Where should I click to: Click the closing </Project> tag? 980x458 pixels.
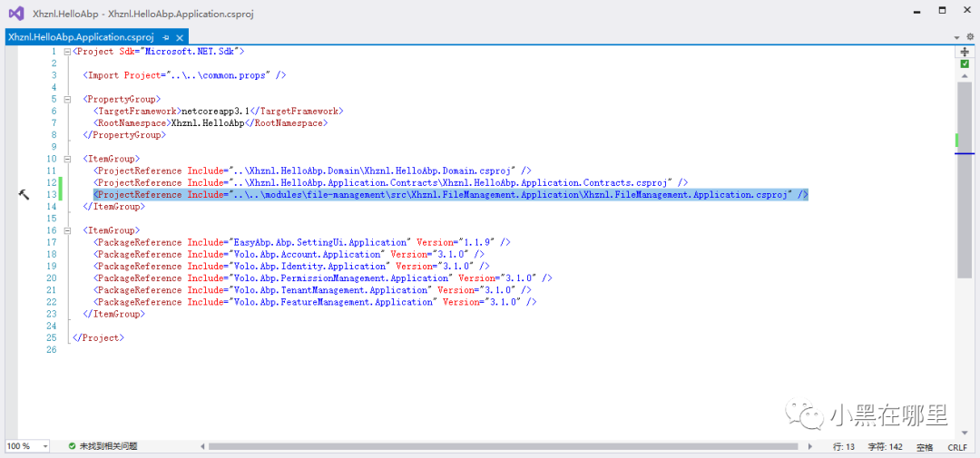click(99, 338)
